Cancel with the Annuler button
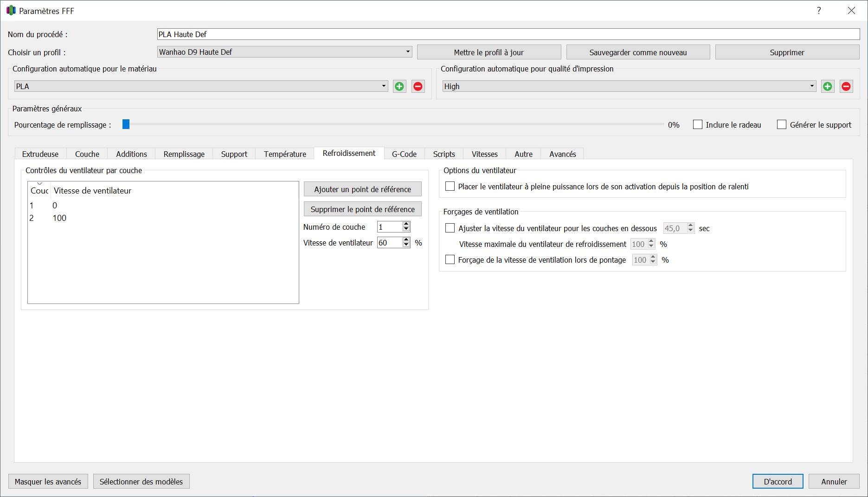Screen dimensions: 868x497 coord(834,482)
